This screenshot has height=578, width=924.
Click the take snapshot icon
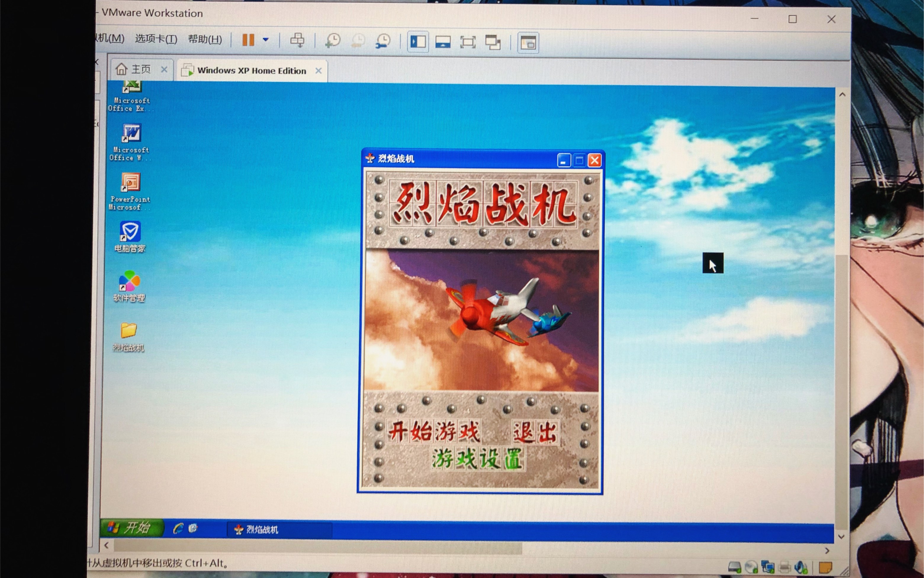click(333, 41)
